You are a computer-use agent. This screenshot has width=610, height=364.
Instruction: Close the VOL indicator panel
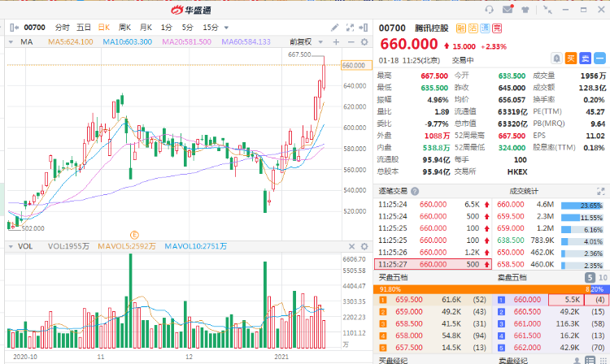351,246
